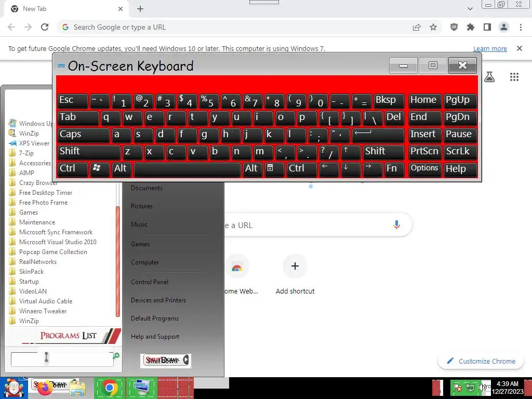Viewport: 532px width, 399px height.
Task: Open Chrome extensions puzzle icon
Action: [x=471, y=27]
